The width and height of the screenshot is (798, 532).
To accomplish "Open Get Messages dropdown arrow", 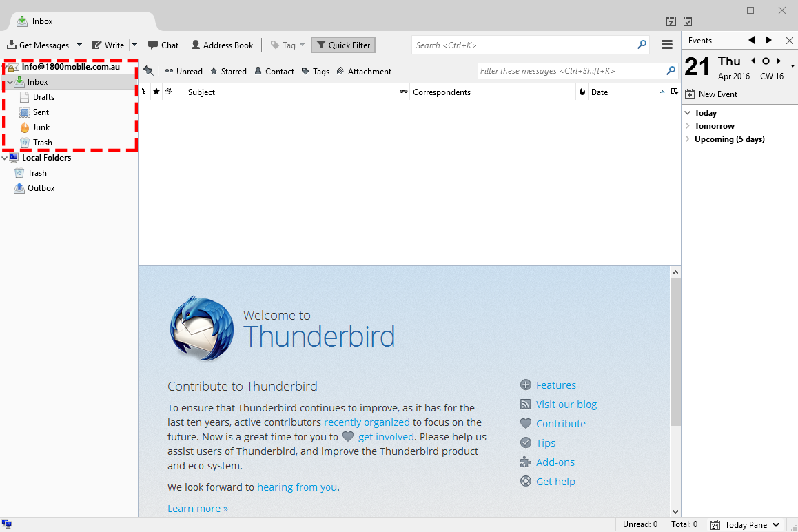I will click(x=79, y=45).
